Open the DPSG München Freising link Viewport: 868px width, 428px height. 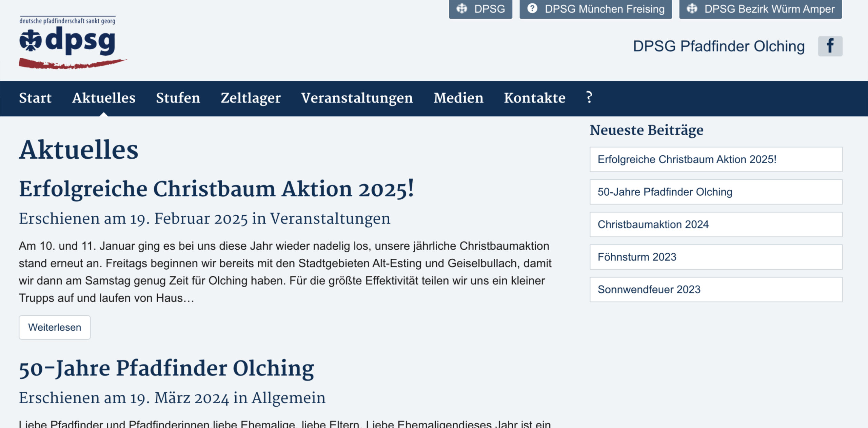pos(595,9)
